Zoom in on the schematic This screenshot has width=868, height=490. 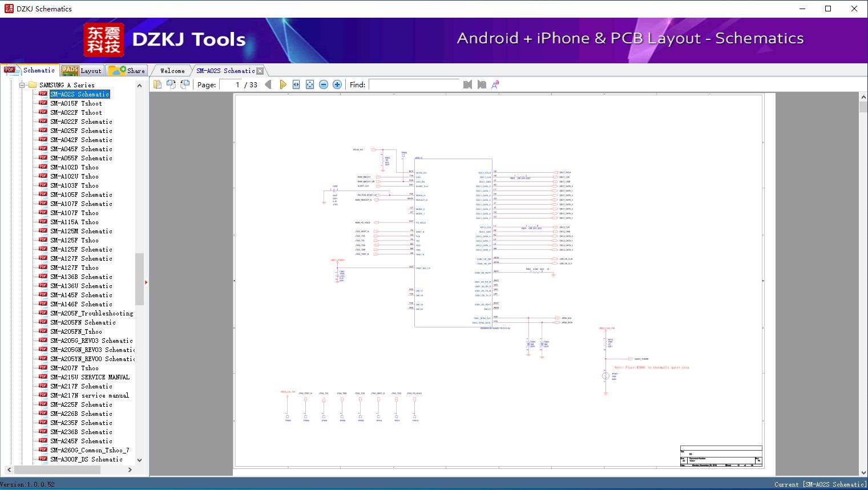(x=337, y=84)
